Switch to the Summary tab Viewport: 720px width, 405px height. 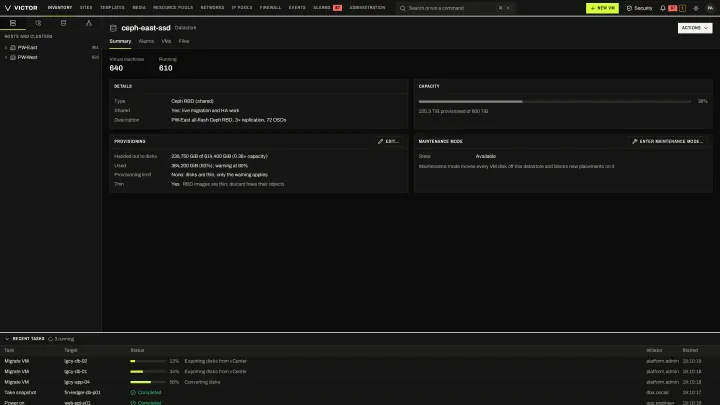coord(120,41)
